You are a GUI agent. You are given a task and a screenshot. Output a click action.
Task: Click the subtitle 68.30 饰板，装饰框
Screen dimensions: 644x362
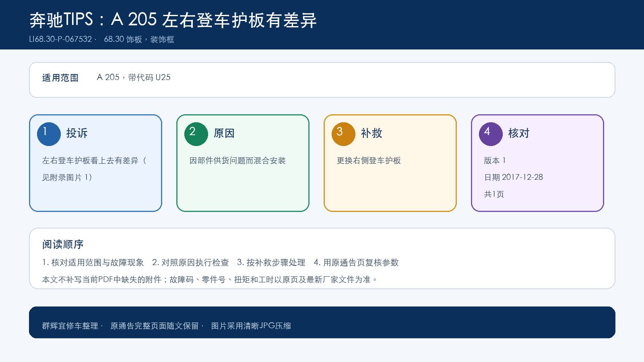(139, 39)
